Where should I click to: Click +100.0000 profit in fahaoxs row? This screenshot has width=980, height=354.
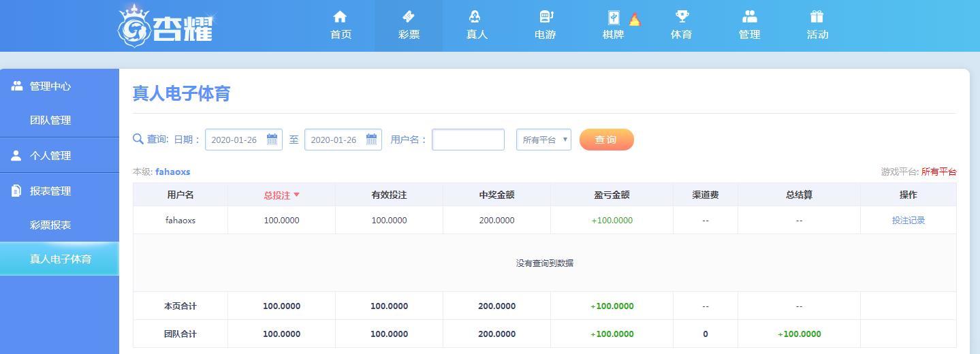pos(612,221)
